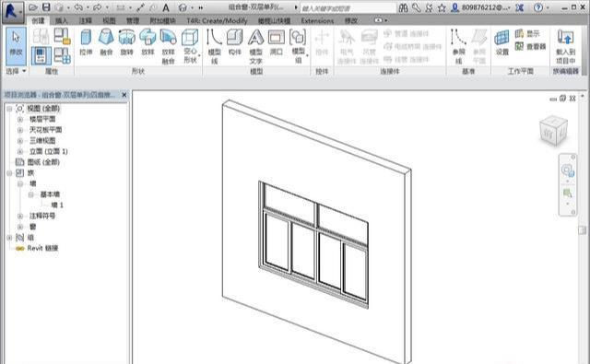The height and width of the screenshot is (364, 590).
Task: Click the keyword search input field
Action: click(x=348, y=8)
